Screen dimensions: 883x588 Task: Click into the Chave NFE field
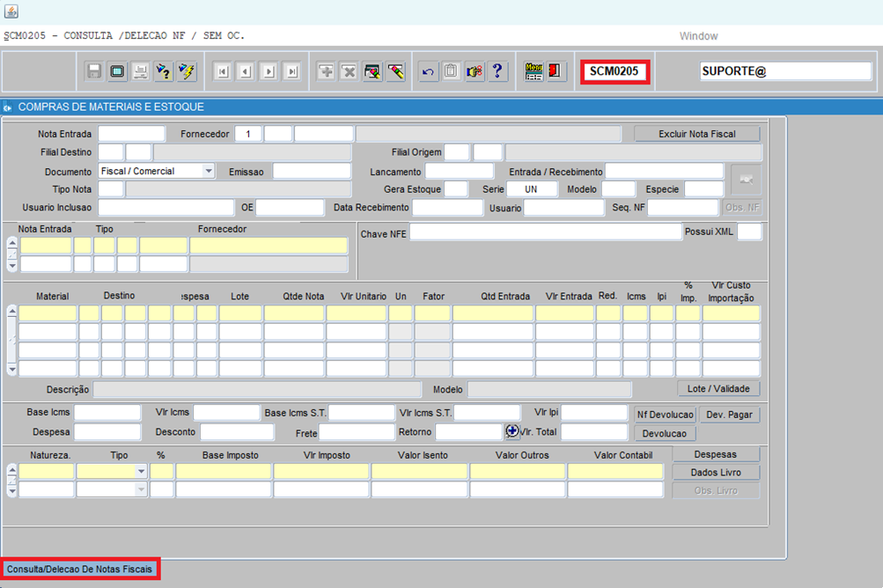(x=545, y=232)
